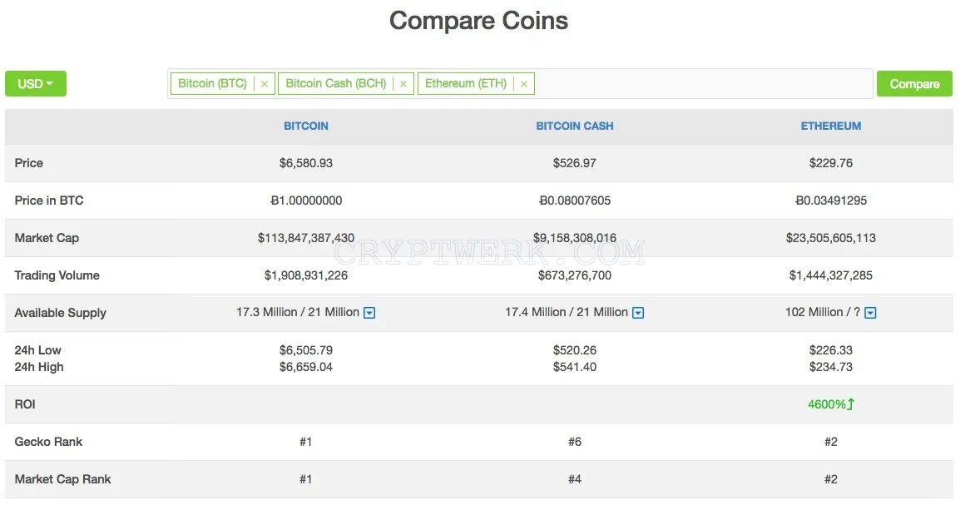
Task: Expand Bitcoin available supply info arrow
Action: (369, 313)
